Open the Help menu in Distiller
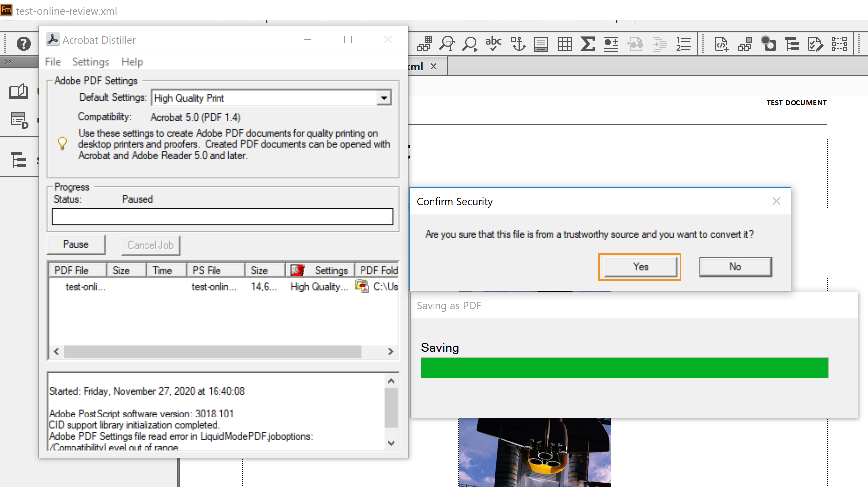 coord(132,62)
